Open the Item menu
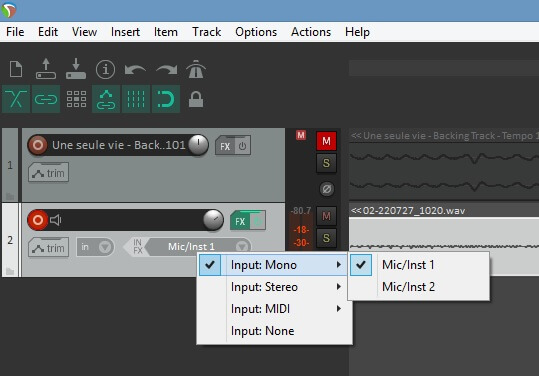Screen dimensions: 539x376 click(x=166, y=32)
